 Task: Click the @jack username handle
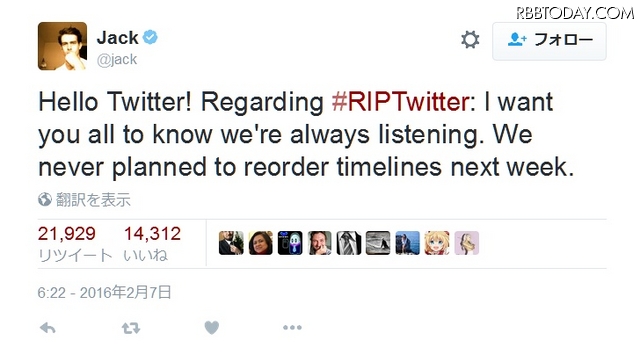point(117,60)
